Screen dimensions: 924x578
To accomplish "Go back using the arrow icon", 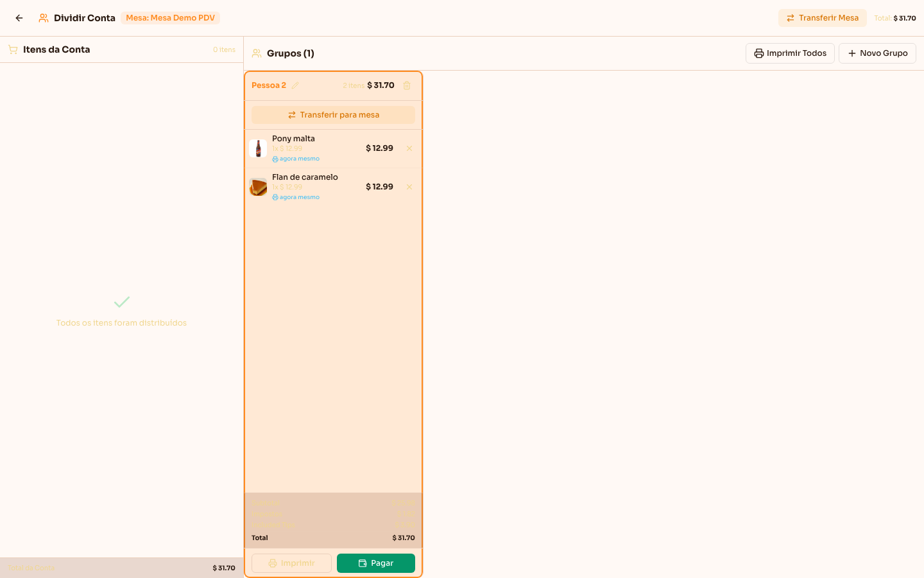I will coord(19,18).
